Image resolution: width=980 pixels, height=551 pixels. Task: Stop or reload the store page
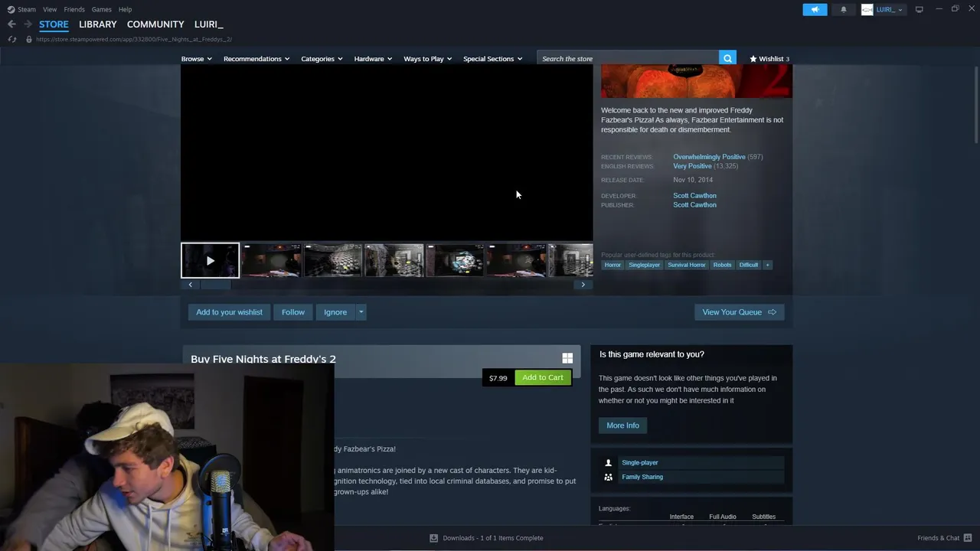click(12, 39)
